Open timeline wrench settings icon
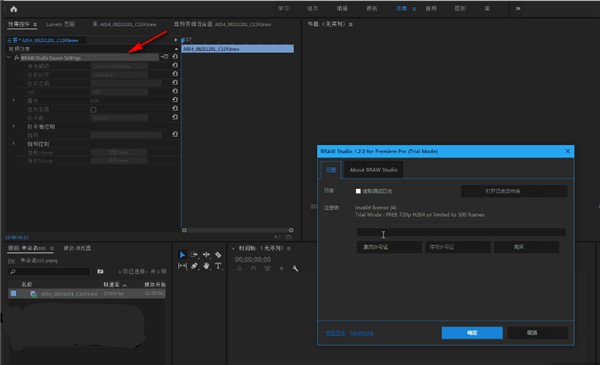The width and height of the screenshot is (600, 365). tap(295, 269)
